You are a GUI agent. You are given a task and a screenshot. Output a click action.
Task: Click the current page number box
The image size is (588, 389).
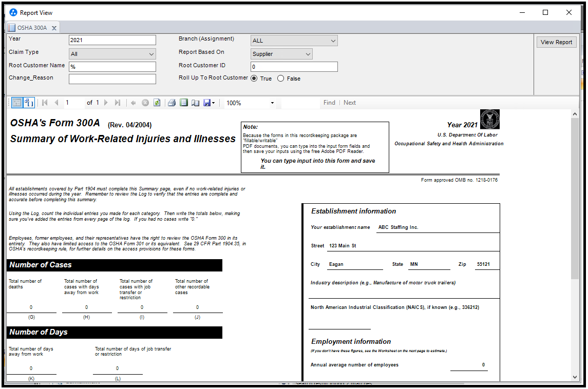(74, 103)
